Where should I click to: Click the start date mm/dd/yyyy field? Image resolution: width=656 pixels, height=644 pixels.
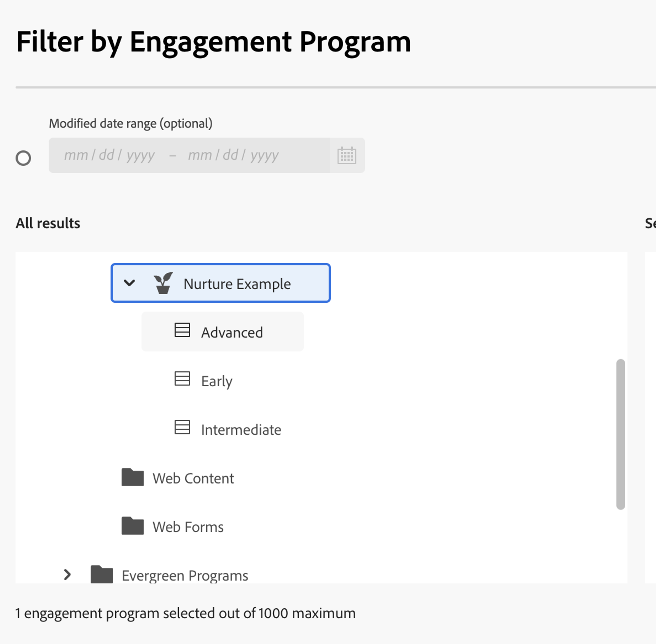pyautogui.click(x=109, y=155)
